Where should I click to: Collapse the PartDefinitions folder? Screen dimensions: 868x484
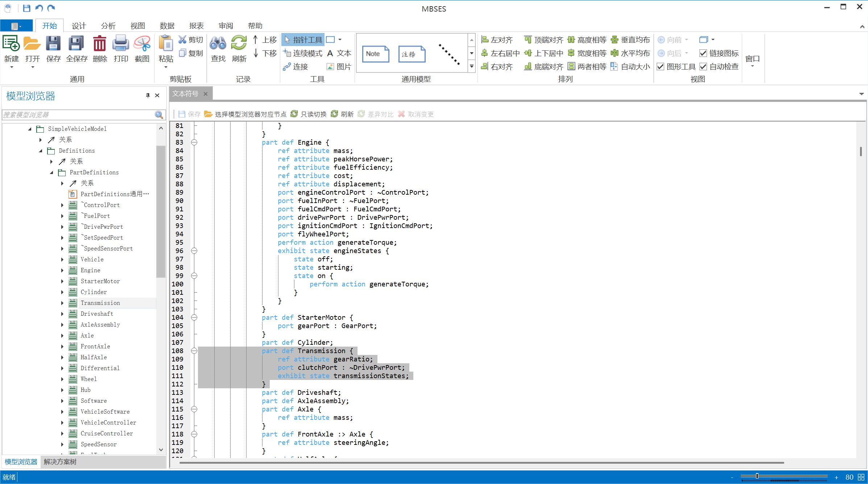coord(51,173)
